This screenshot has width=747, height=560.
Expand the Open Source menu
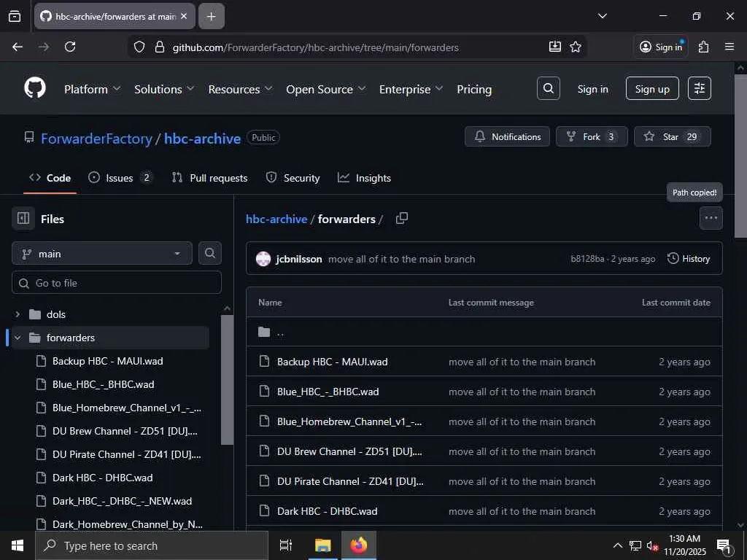(x=326, y=89)
